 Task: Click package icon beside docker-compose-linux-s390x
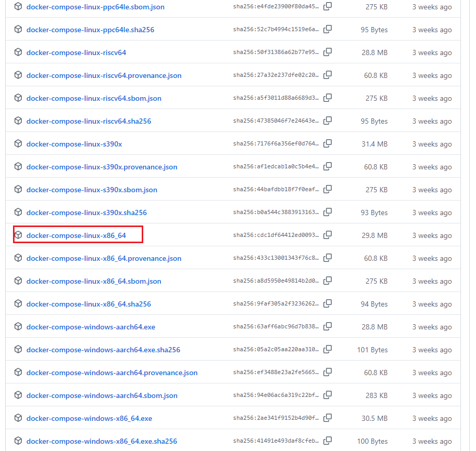point(18,143)
